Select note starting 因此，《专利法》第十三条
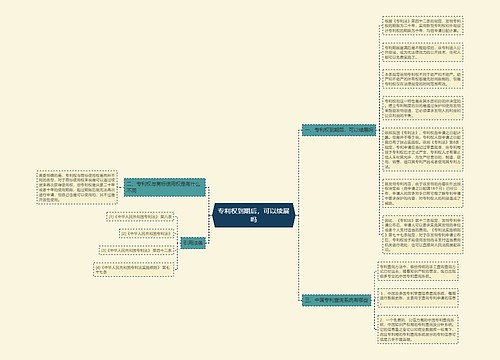Viewport: 500px width, 360px height. pos(423,234)
